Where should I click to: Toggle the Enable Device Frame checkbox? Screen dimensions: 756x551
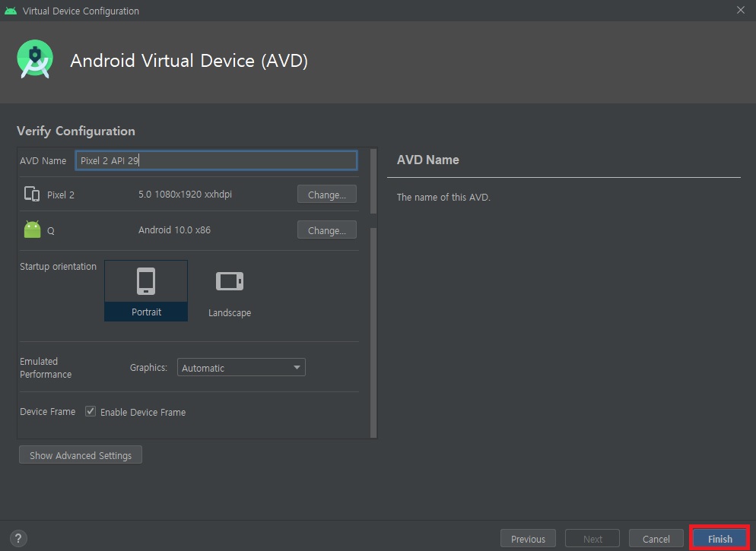(91, 411)
